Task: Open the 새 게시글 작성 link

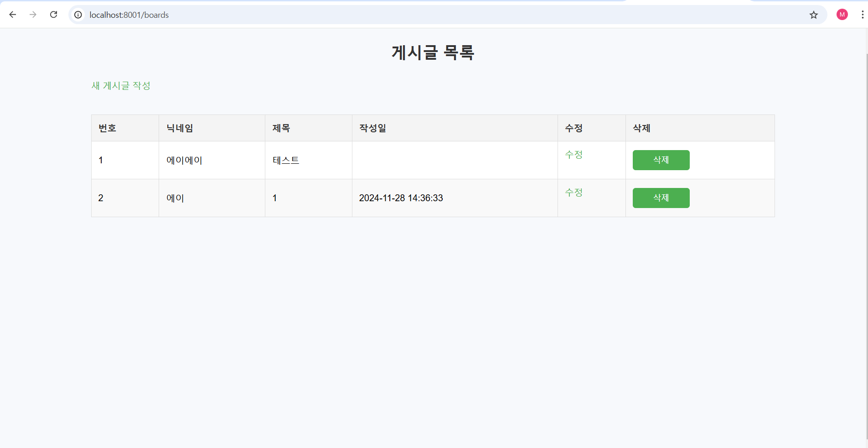Action: pyautogui.click(x=120, y=86)
